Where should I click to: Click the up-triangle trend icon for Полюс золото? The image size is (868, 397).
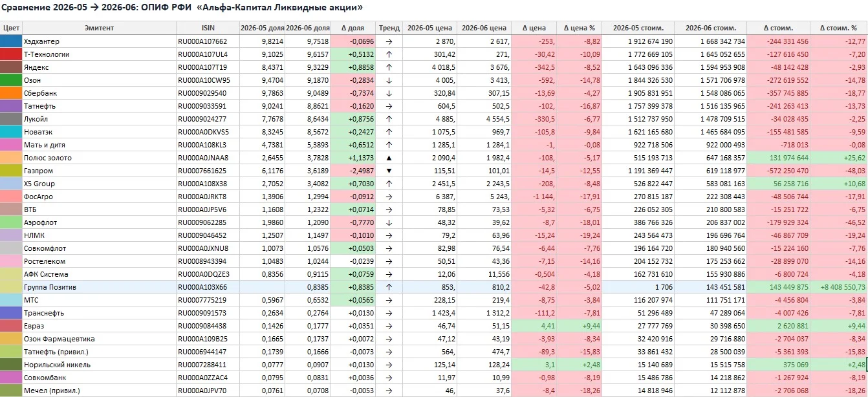(x=389, y=158)
